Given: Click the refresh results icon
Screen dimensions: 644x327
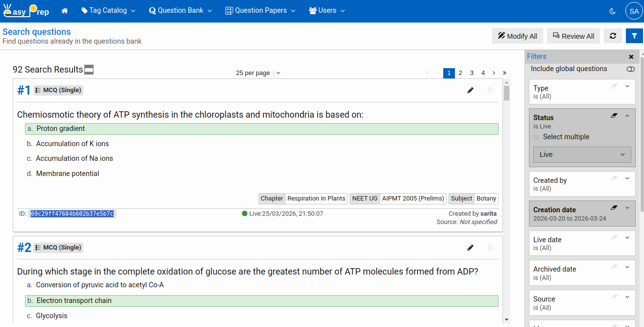Looking at the screenshot, I should point(613,35).
